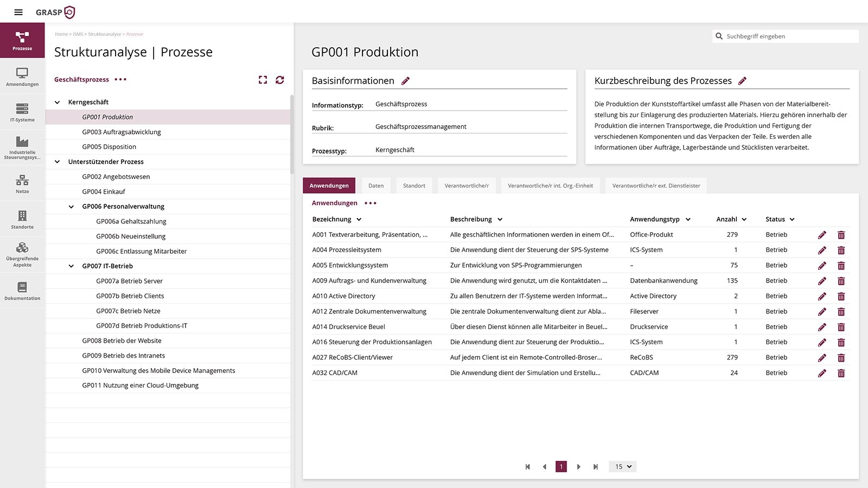Collapse GP006 Personalverwaltung node

pos(72,207)
